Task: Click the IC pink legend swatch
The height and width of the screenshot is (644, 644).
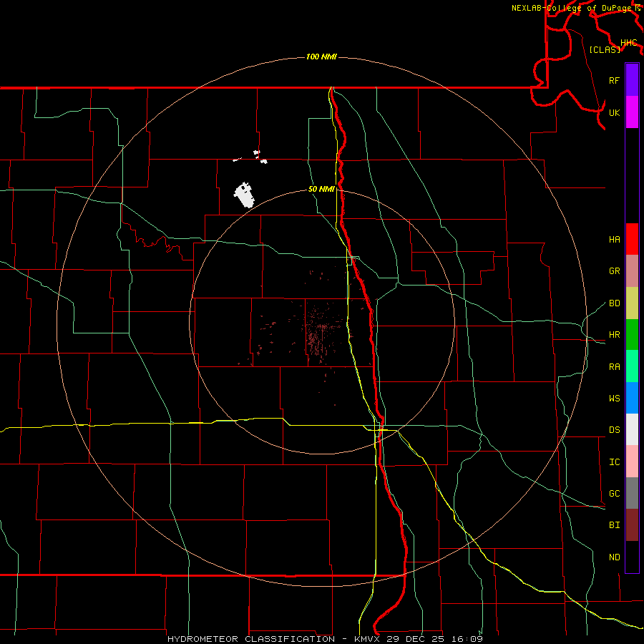Action: [x=632, y=462]
